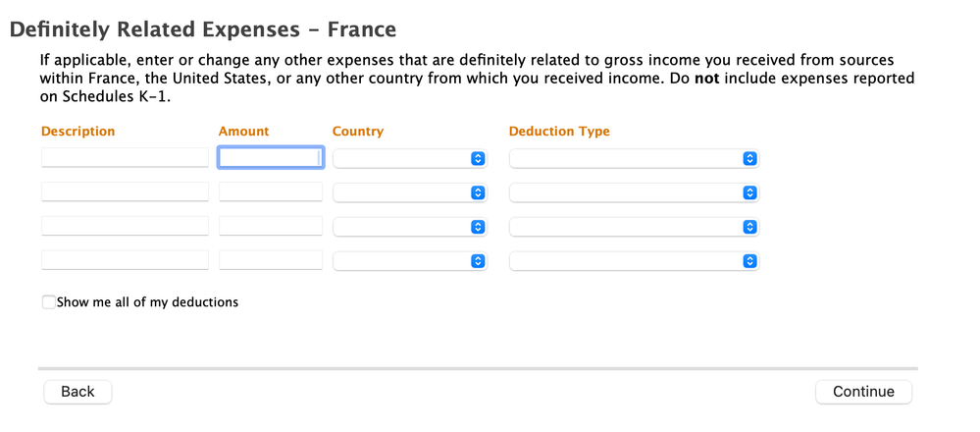Image resolution: width=980 pixels, height=432 pixels.
Task: Click the first row Description field
Action: coord(125,158)
